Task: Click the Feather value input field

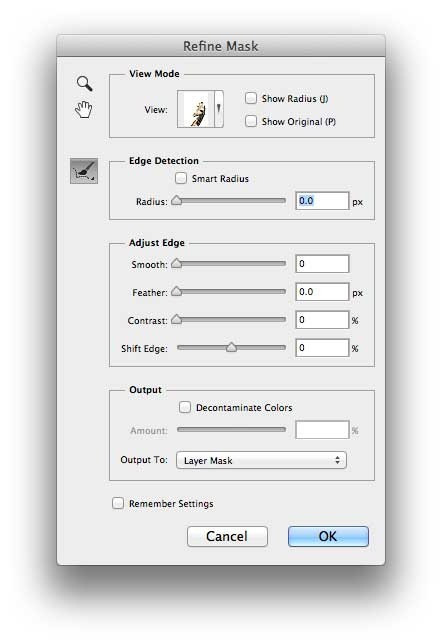Action: coord(322,292)
